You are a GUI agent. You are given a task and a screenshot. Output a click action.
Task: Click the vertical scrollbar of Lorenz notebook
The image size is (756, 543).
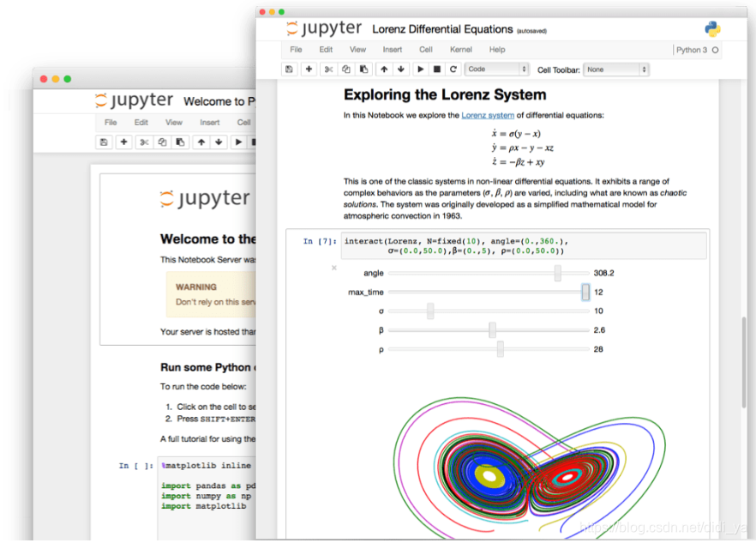pyautogui.click(x=743, y=362)
